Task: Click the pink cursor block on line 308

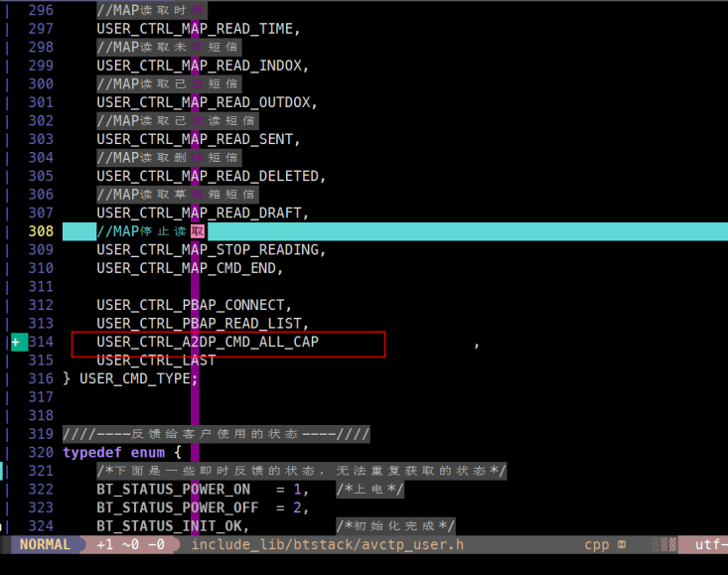Action: pyautogui.click(x=198, y=231)
